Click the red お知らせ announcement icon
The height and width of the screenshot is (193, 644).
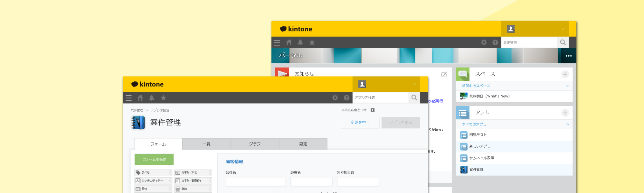coord(282,72)
